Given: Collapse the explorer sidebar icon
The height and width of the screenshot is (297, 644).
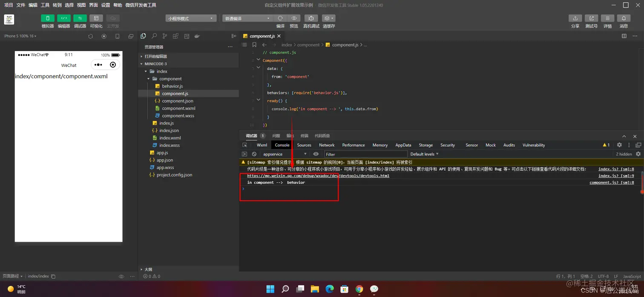Looking at the screenshot, I should point(234,36).
